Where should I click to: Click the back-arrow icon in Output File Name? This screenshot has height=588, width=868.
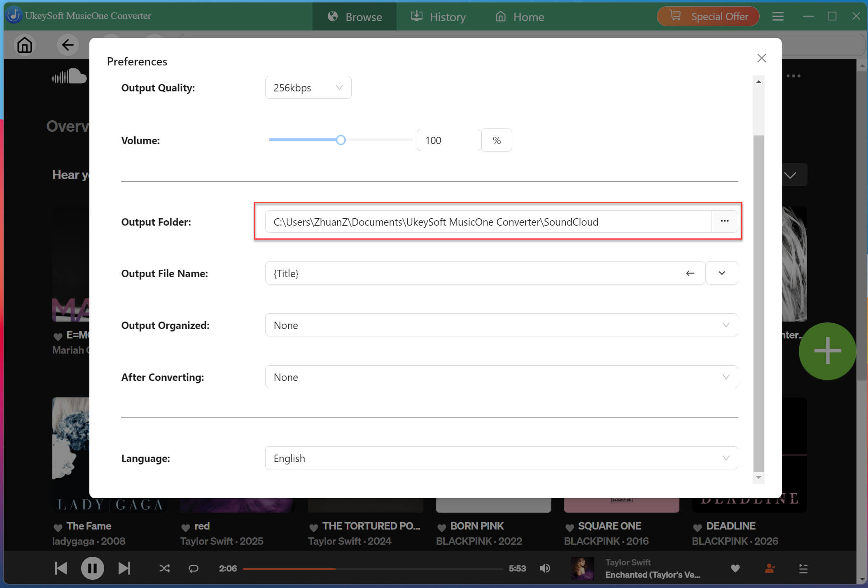click(x=690, y=273)
